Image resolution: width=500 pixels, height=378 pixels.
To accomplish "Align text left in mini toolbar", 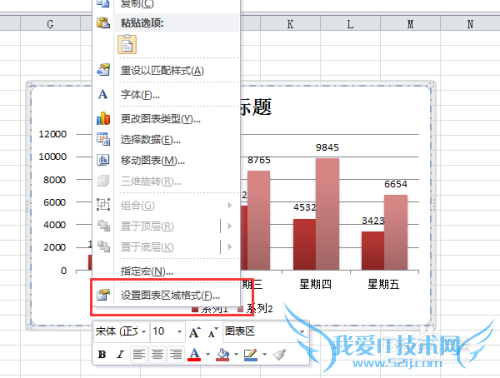I will click(139, 354).
